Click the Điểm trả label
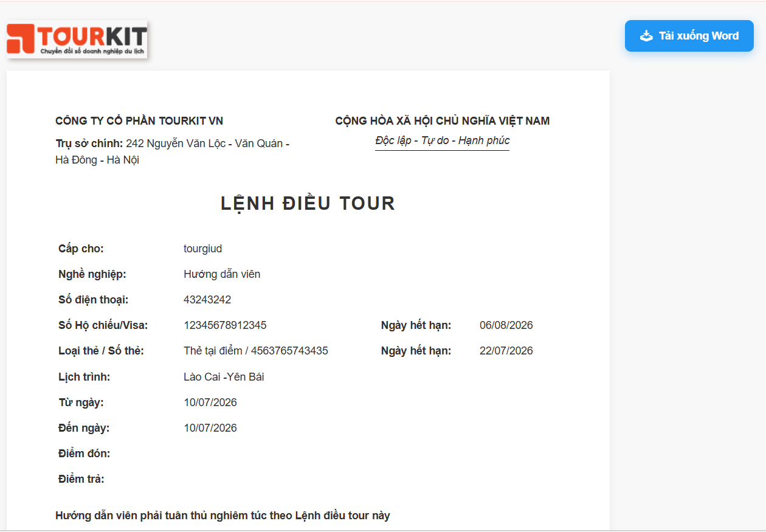766x532 pixels. click(x=81, y=479)
